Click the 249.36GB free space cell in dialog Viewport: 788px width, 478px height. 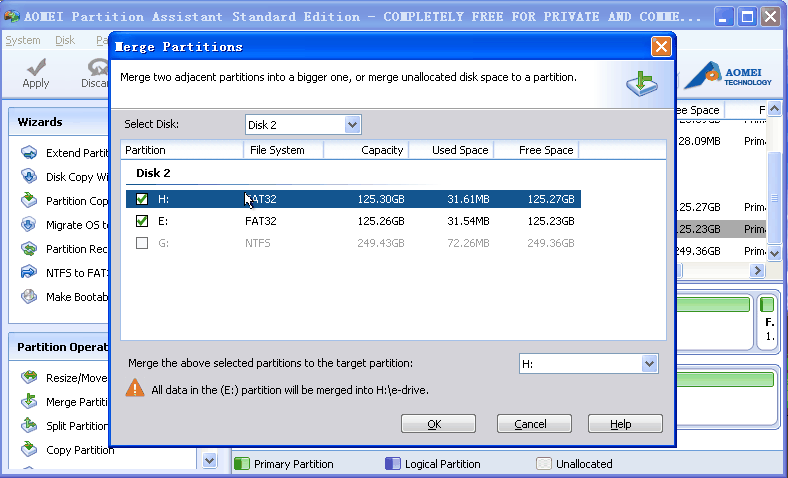(x=551, y=243)
